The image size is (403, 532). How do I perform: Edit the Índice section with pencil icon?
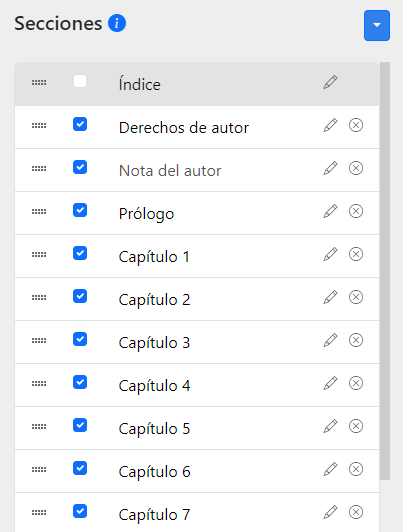point(330,82)
